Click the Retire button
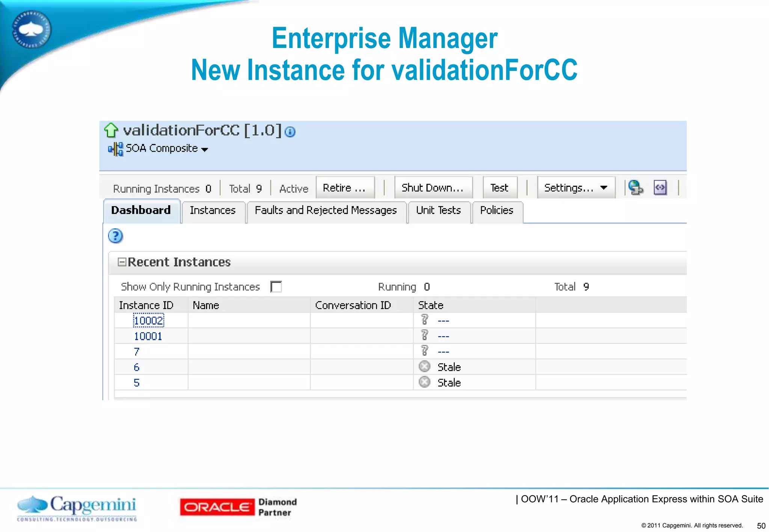The image size is (769, 532). point(344,187)
